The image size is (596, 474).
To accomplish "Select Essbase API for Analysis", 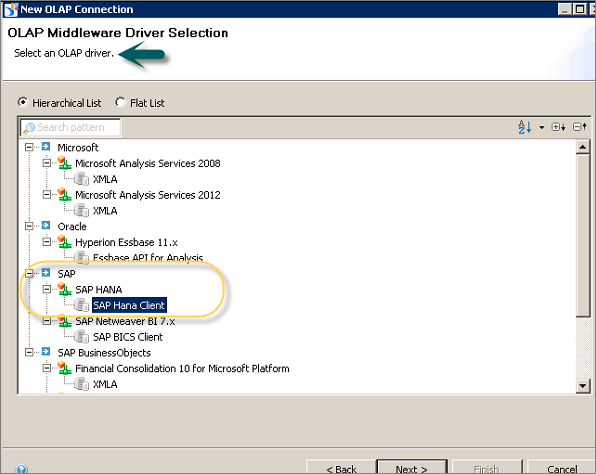I will coord(148,258).
